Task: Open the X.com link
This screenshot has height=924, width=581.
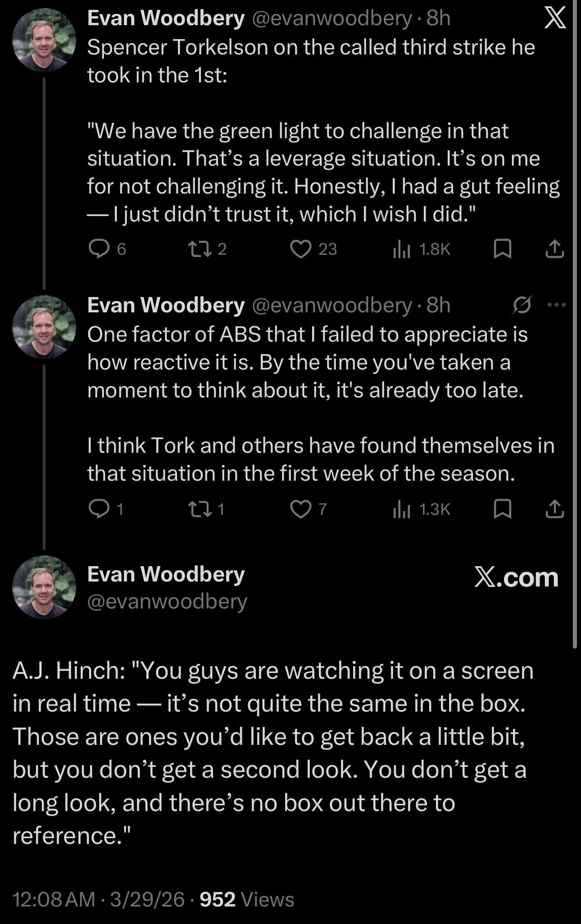Action: [x=516, y=577]
